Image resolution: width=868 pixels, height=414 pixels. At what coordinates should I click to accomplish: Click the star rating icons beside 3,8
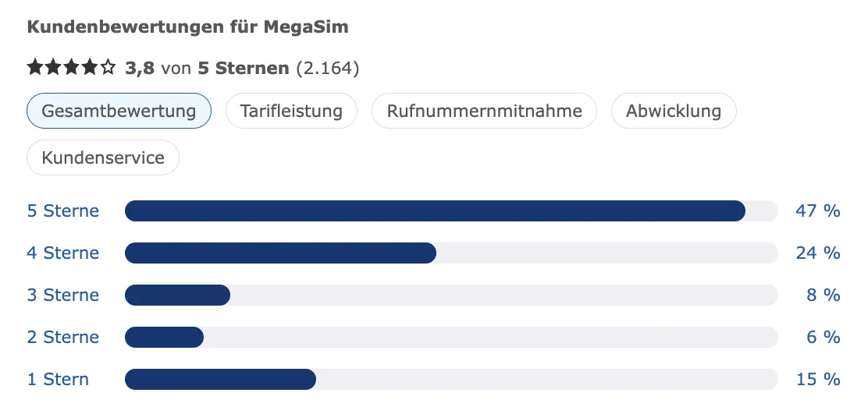(72, 68)
